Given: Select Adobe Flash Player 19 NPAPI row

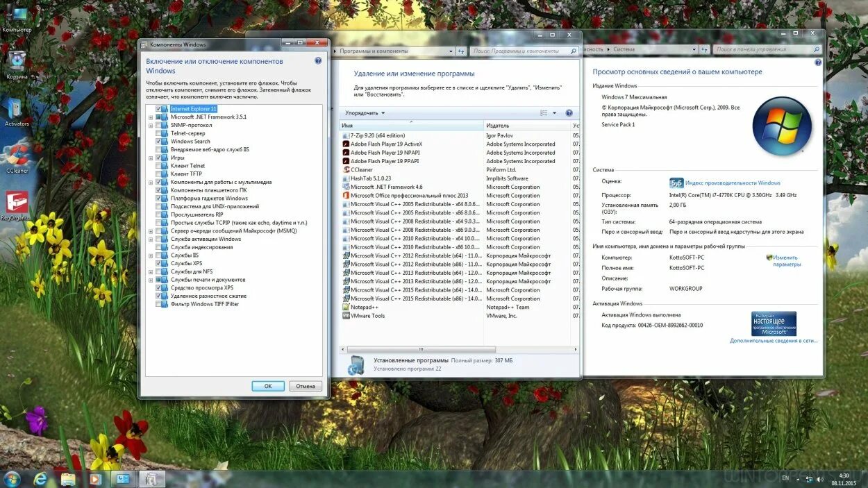Looking at the screenshot, I should pos(458,153).
